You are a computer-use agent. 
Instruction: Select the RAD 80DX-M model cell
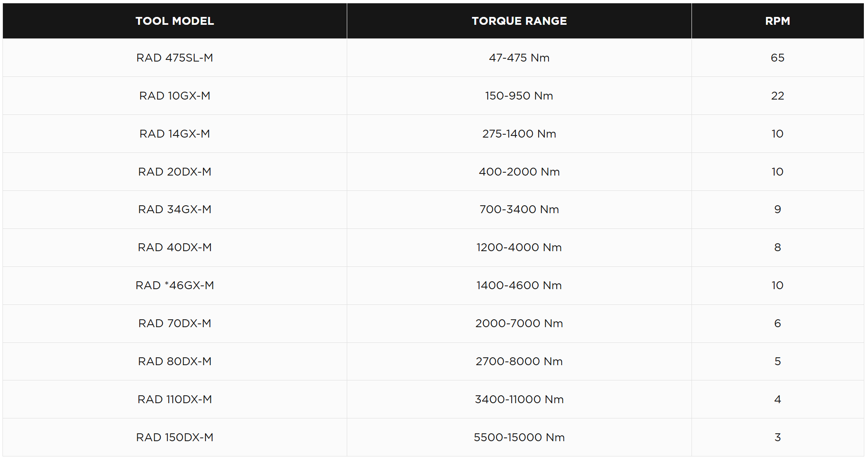175,361
